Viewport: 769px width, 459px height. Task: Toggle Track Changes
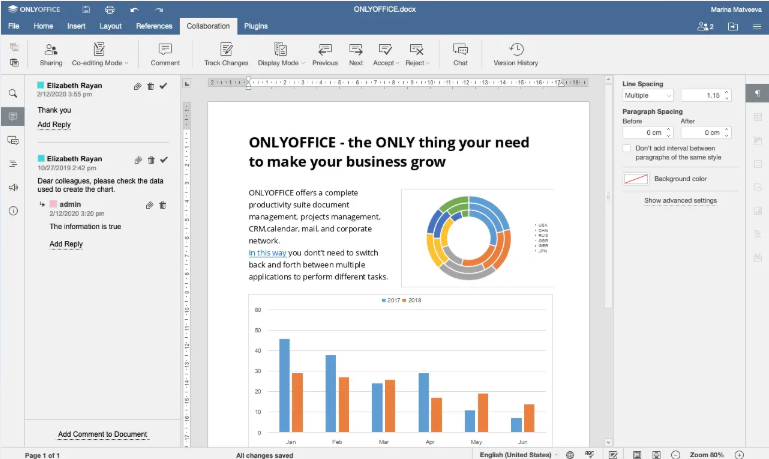(226, 54)
